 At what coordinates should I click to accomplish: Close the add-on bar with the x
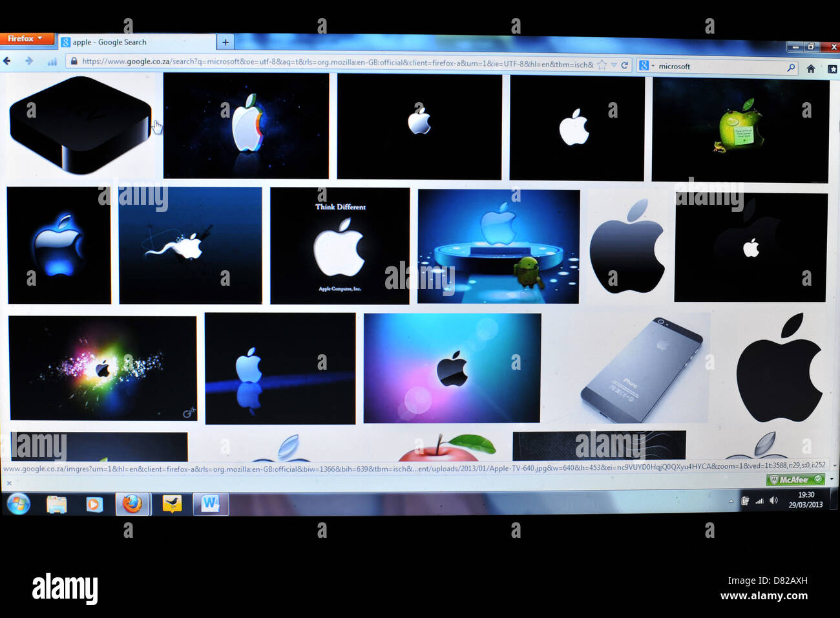pyautogui.click(x=9, y=483)
